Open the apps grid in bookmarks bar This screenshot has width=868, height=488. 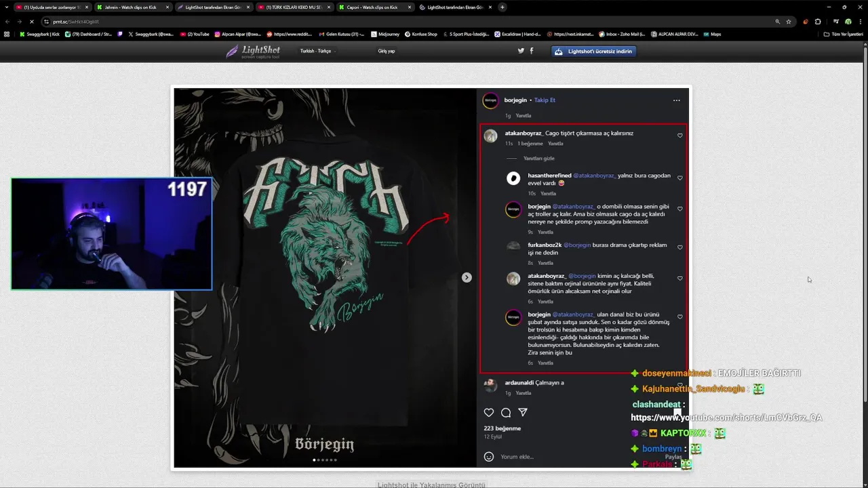pyautogui.click(x=7, y=34)
